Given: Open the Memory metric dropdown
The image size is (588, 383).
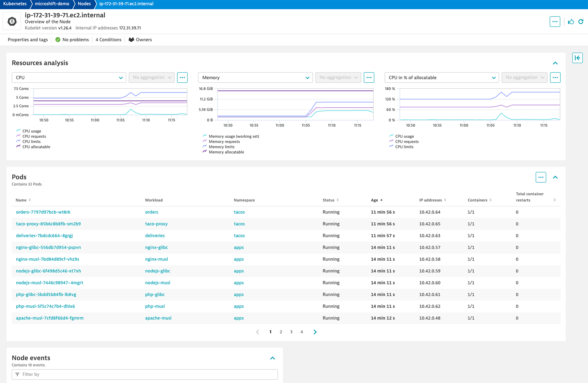Looking at the screenshot, I should click(255, 77).
